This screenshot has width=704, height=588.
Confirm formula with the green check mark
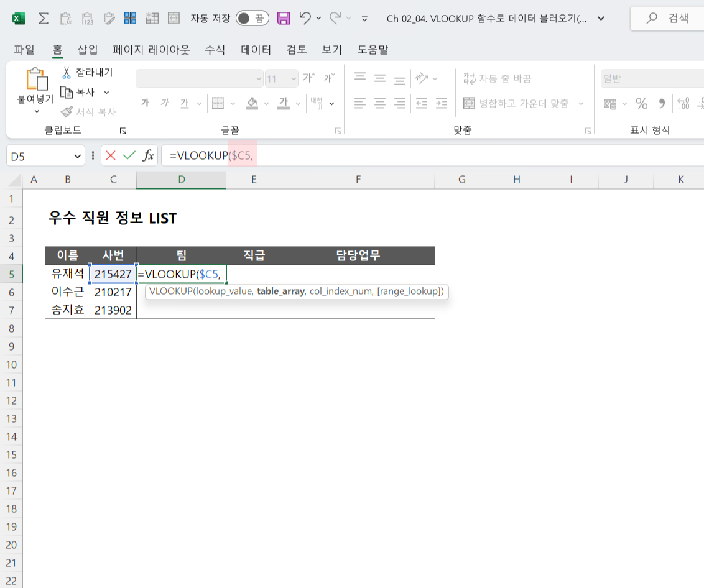pos(129,155)
